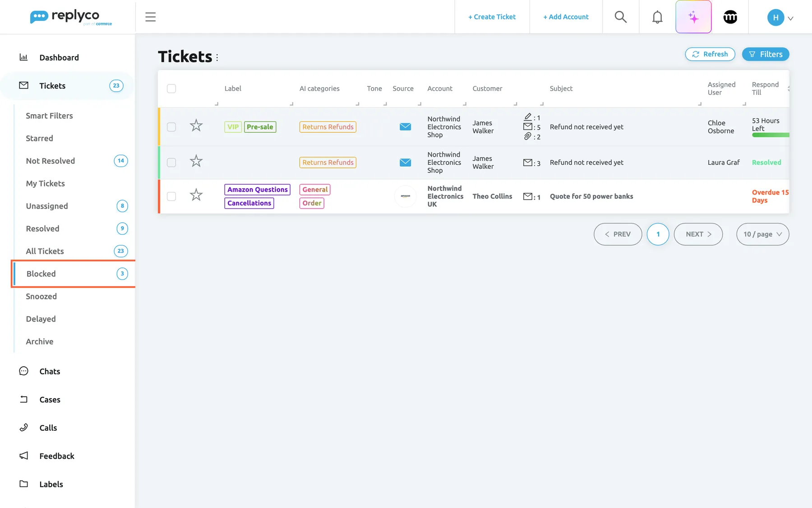Click the email source icon in Chloe Osborne row
Image resolution: width=812 pixels, height=508 pixels.
(x=405, y=126)
